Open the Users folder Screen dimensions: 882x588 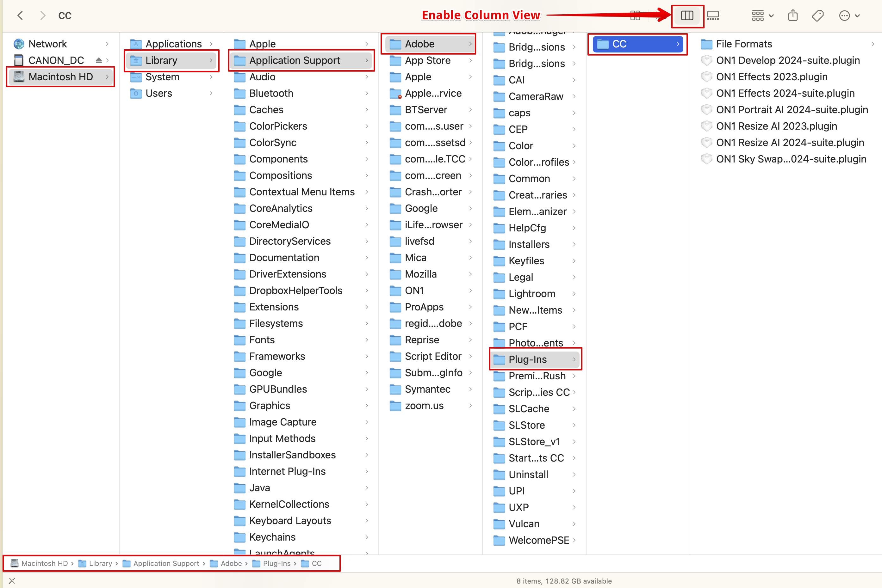click(x=172, y=93)
